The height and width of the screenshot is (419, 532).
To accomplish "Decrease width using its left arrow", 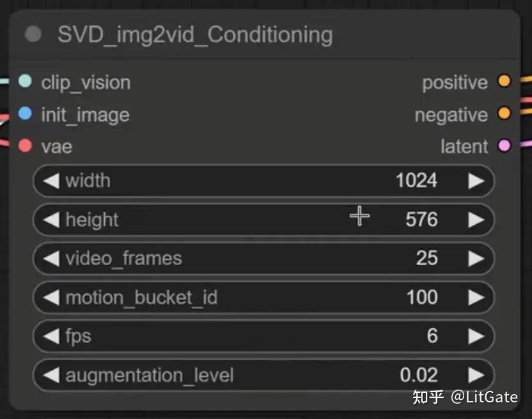I will point(51,181).
